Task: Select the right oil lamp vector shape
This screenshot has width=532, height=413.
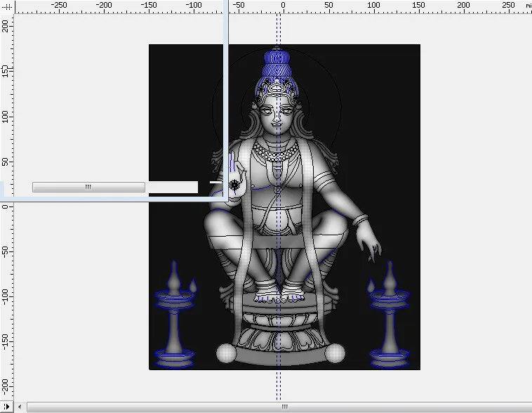Action: (x=389, y=315)
